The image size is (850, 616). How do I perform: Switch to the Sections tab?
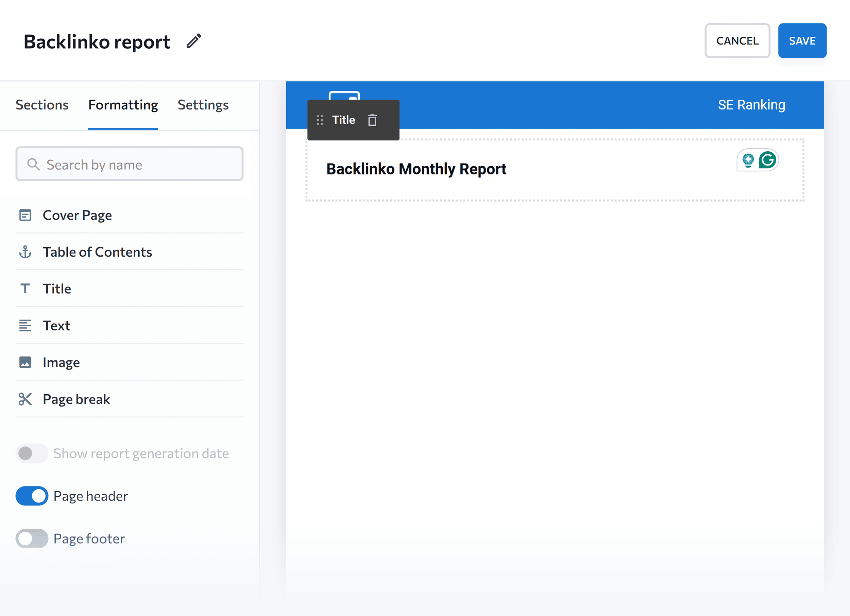pos(42,104)
